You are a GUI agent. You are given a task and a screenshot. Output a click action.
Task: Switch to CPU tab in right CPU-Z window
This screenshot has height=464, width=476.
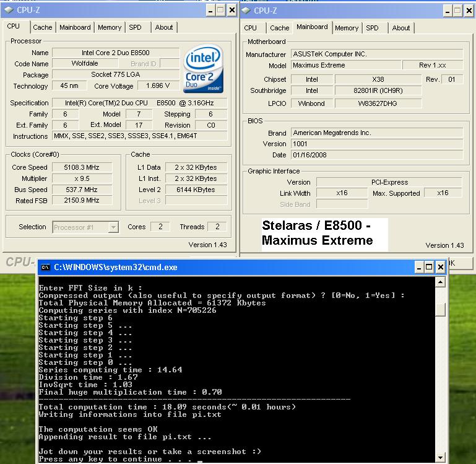[x=251, y=28]
